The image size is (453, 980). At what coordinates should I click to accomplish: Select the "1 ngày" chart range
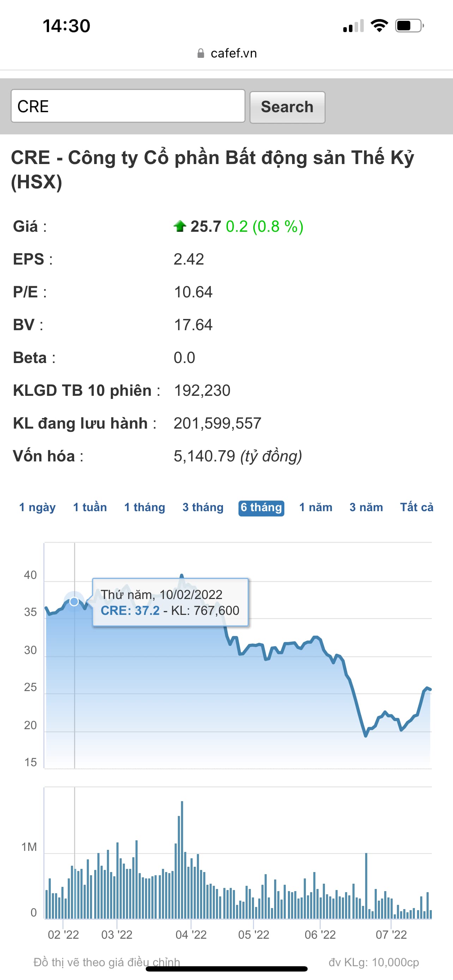click(37, 508)
